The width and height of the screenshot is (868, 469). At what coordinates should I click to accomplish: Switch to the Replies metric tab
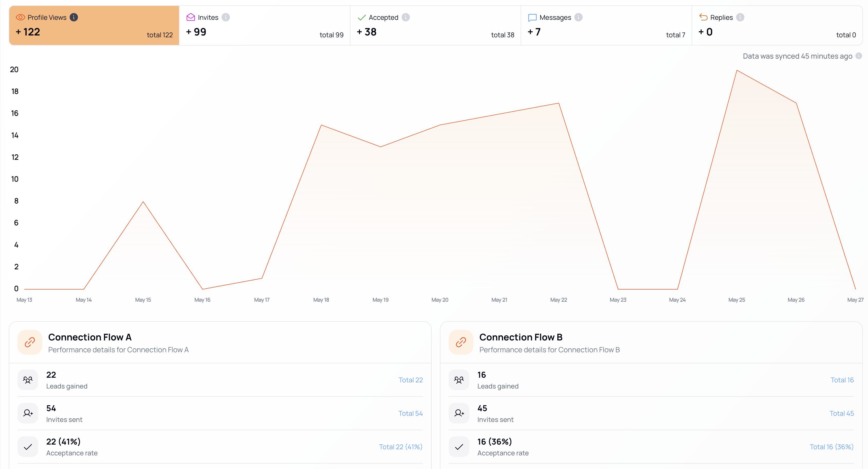pos(777,25)
